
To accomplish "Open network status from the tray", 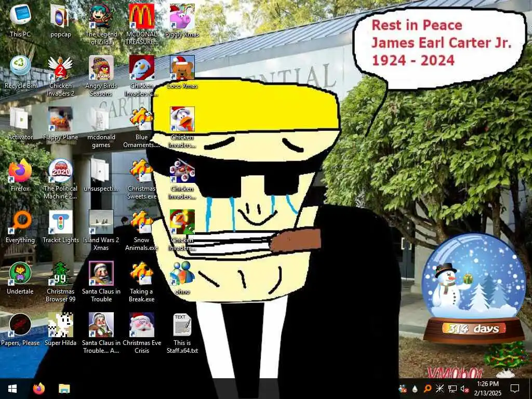I will click(453, 389).
